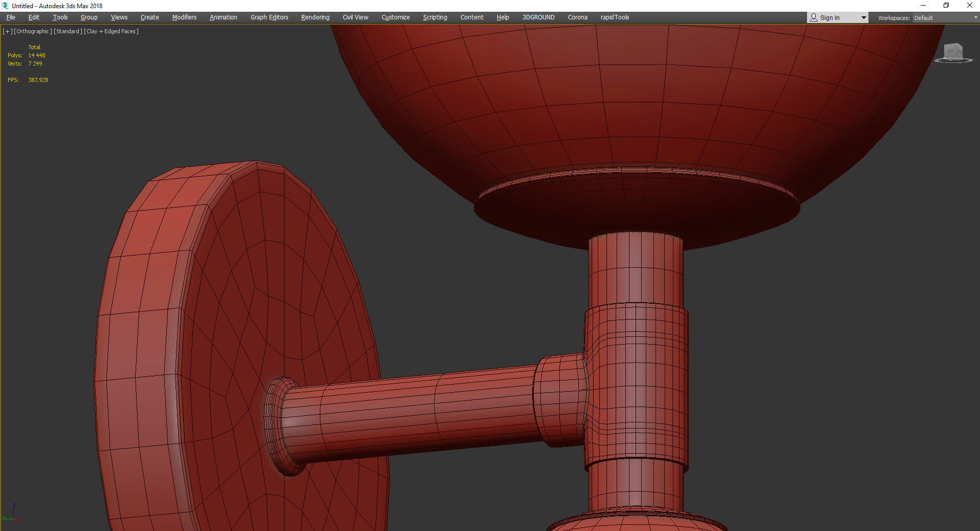Click the [+] viewport general menu label
Image resolution: width=980 pixels, height=531 pixels.
8,31
